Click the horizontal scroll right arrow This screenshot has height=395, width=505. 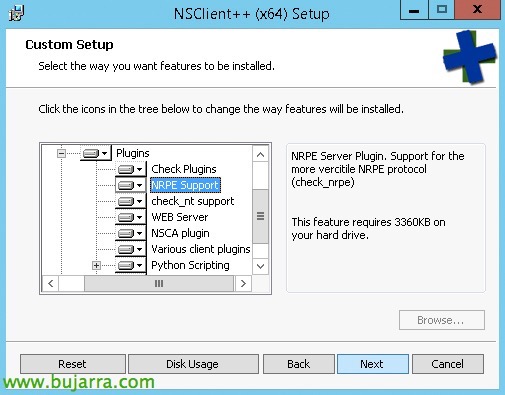pos(243,283)
